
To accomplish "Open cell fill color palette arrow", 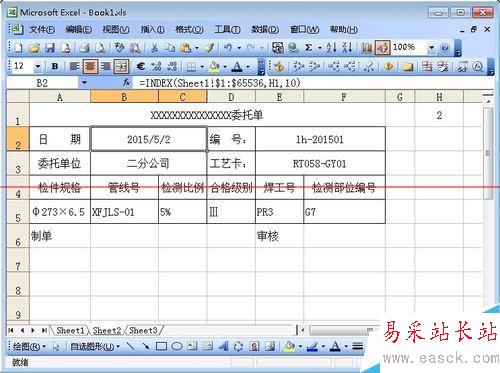I will point(225,67).
